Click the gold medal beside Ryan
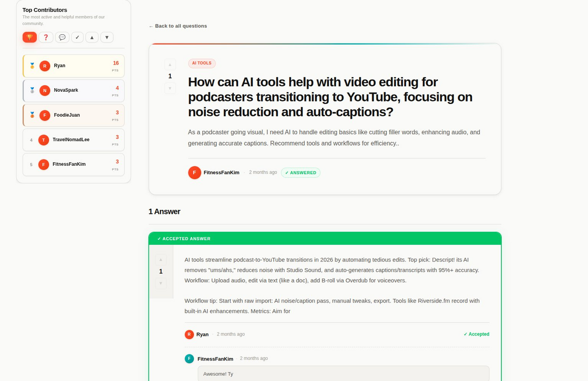 point(32,66)
